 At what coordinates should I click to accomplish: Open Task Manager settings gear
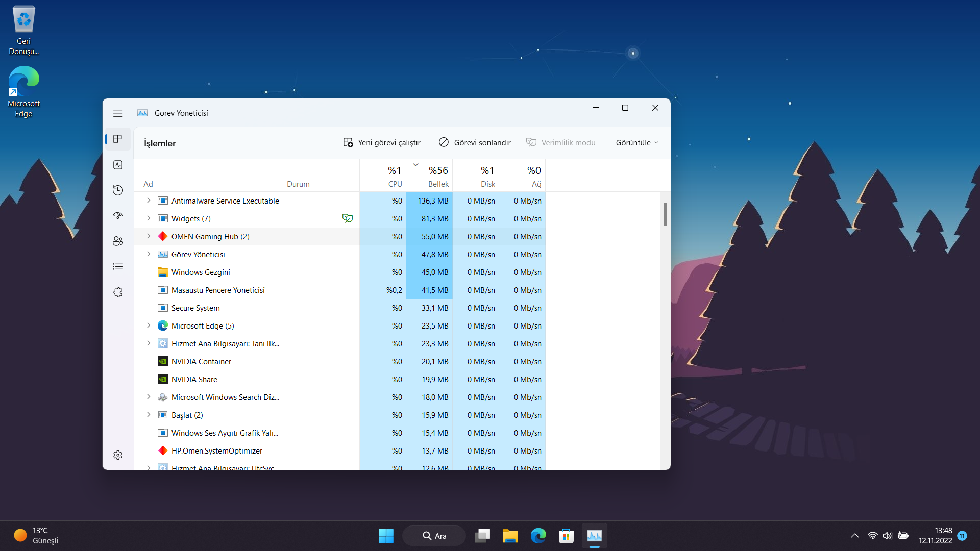click(118, 455)
